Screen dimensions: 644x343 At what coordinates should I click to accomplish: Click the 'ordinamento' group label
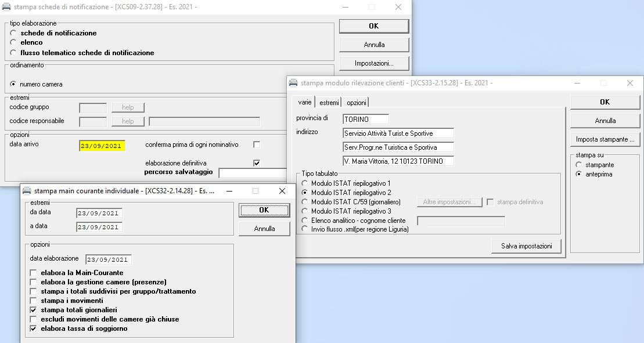pos(27,65)
